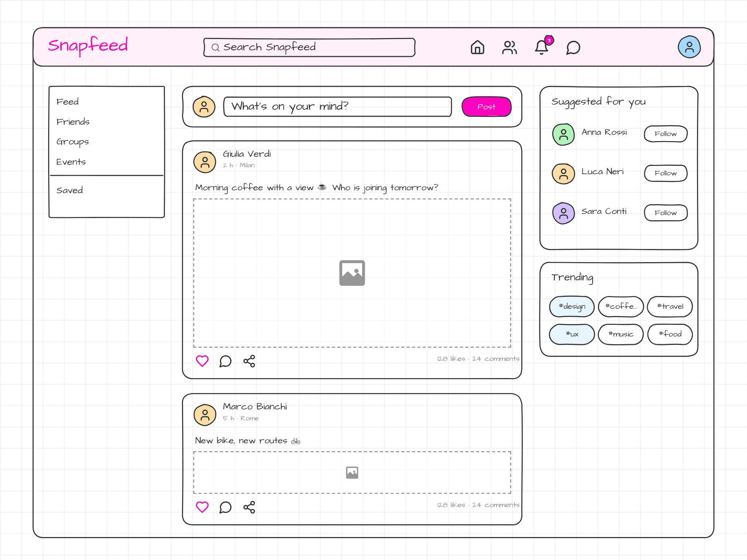Open Sara Conti's purple avatar
Viewport: 747px width, 560px height.
click(x=563, y=213)
